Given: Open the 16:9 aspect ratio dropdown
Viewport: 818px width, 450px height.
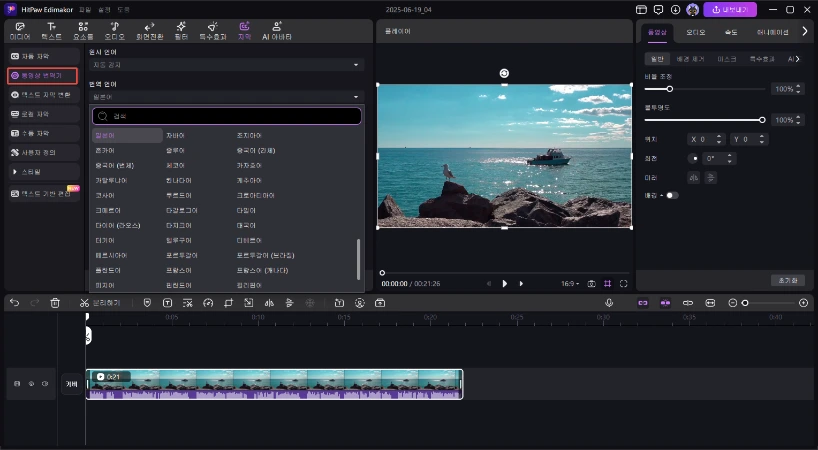Looking at the screenshot, I should (570, 284).
